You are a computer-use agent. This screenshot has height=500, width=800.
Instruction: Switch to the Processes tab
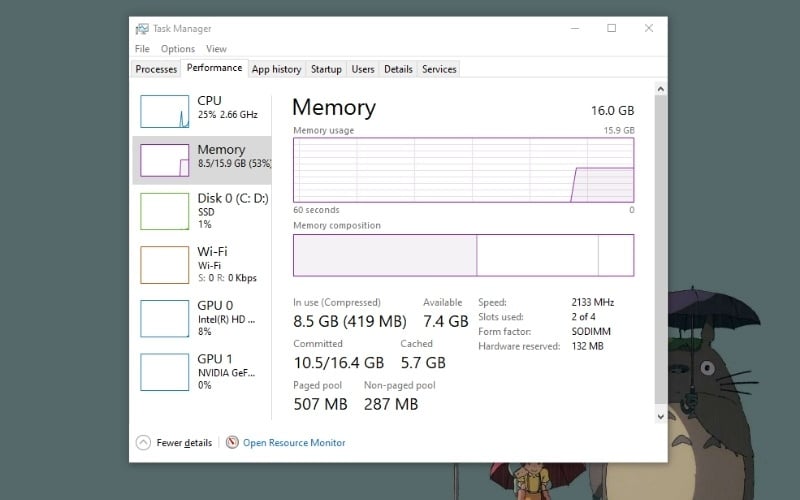(x=156, y=69)
